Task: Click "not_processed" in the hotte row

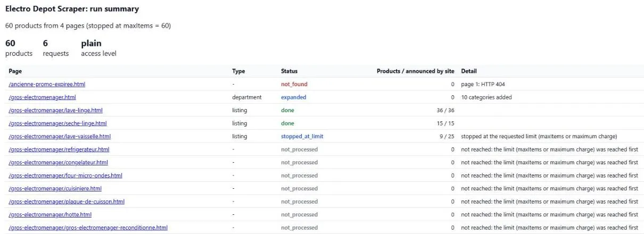Action: tap(299, 214)
